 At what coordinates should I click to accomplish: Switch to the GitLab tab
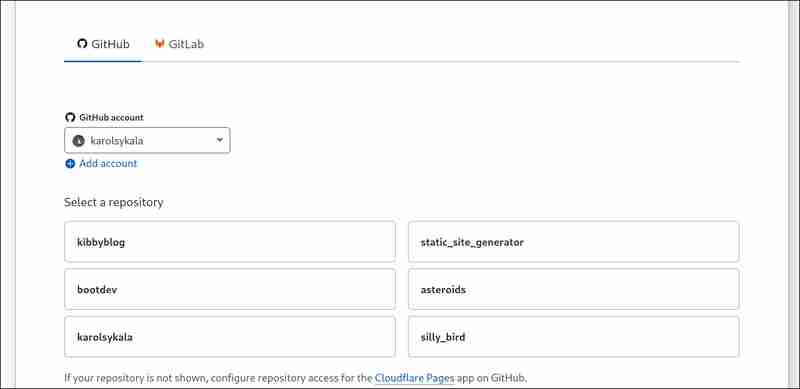[x=179, y=44]
